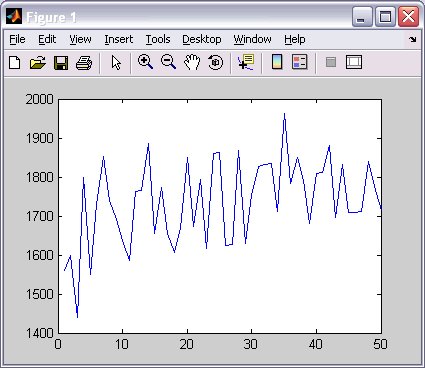Viewport: 425px width, 368px height.
Task: Dock the figure using the corner arrow
Action: click(x=413, y=39)
